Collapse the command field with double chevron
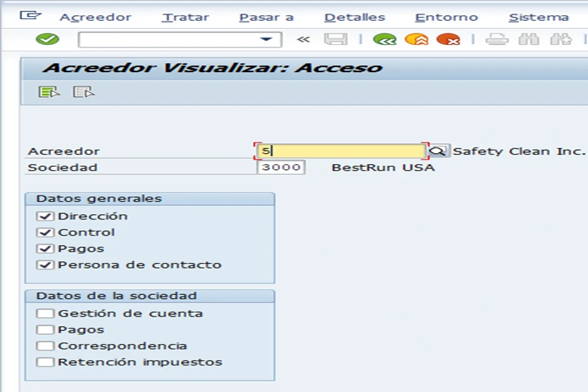Screen dimensions: 588x392 tap(303, 39)
